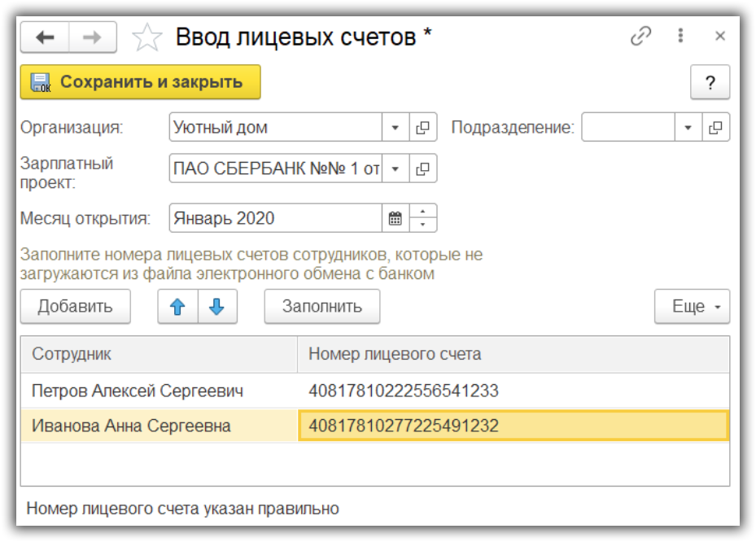Image resolution: width=756 pixels, height=542 pixels.
Task: Increase opening month with stepper up arrow
Action: pos(423,212)
